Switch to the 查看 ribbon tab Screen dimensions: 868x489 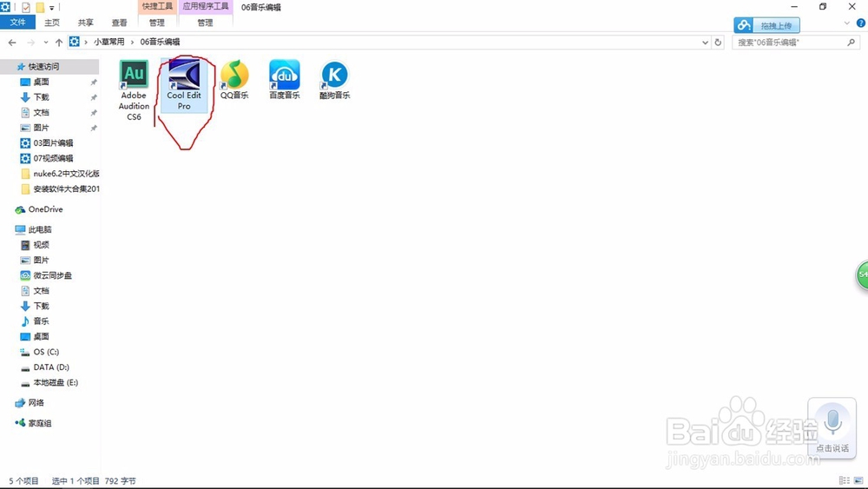point(119,23)
